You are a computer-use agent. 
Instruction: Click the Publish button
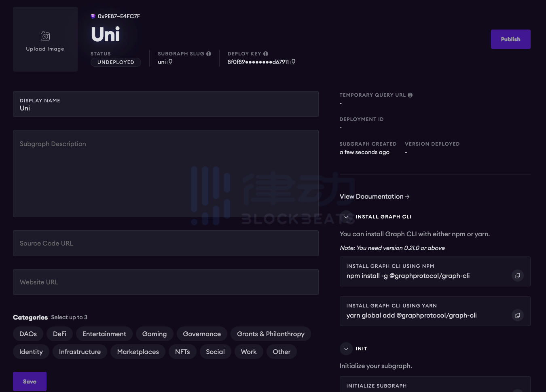point(511,39)
